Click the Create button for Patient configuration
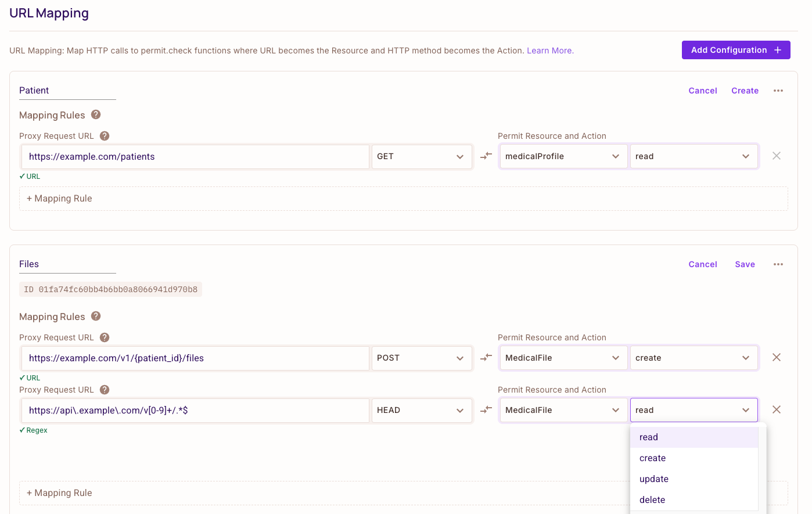812x514 pixels. coord(745,91)
